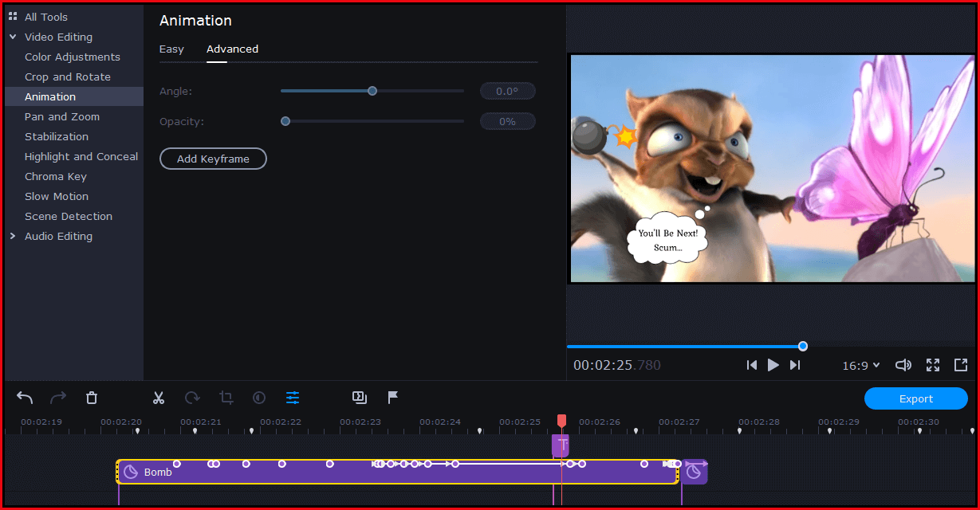Select Animation in the tools list
The image size is (980, 510).
point(74,96)
